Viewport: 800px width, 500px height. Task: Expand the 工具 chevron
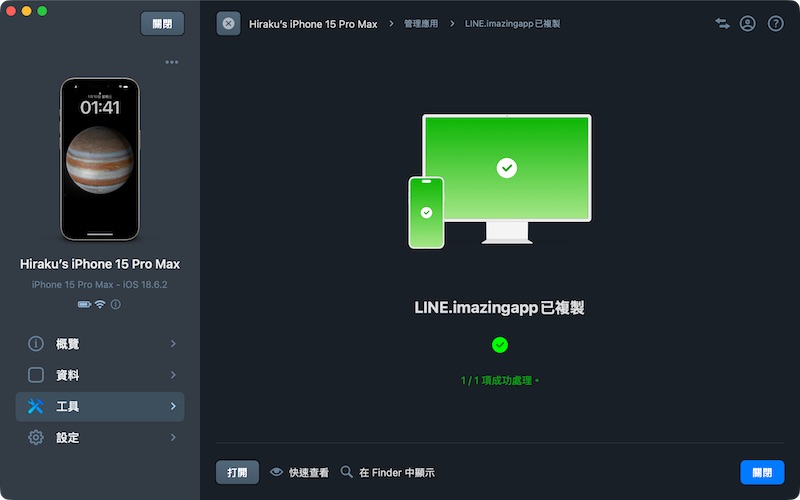tap(173, 406)
